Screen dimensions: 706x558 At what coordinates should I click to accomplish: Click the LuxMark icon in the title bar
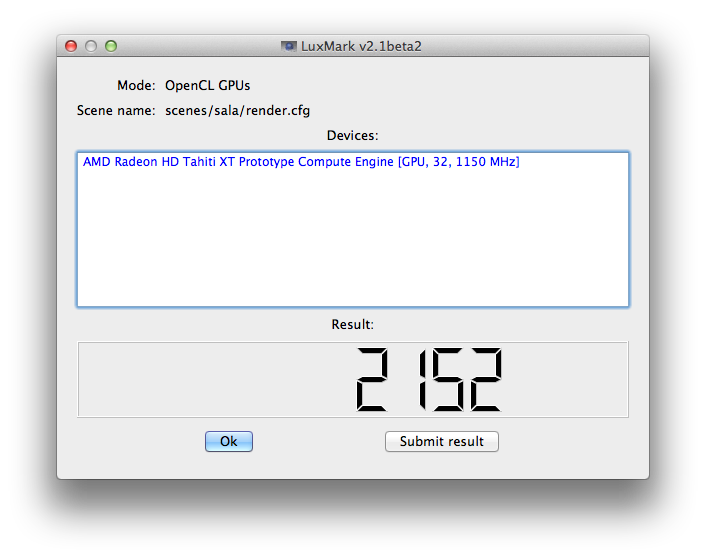pos(289,46)
